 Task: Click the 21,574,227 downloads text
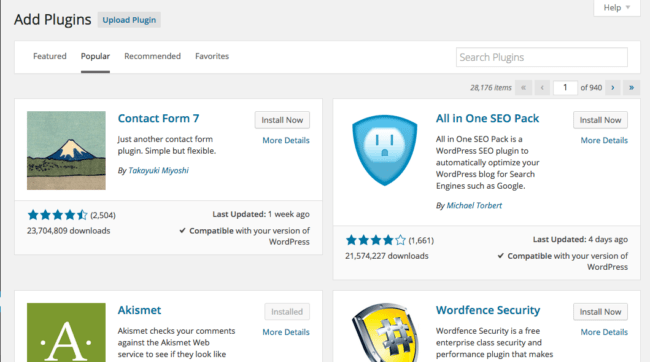click(387, 256)
